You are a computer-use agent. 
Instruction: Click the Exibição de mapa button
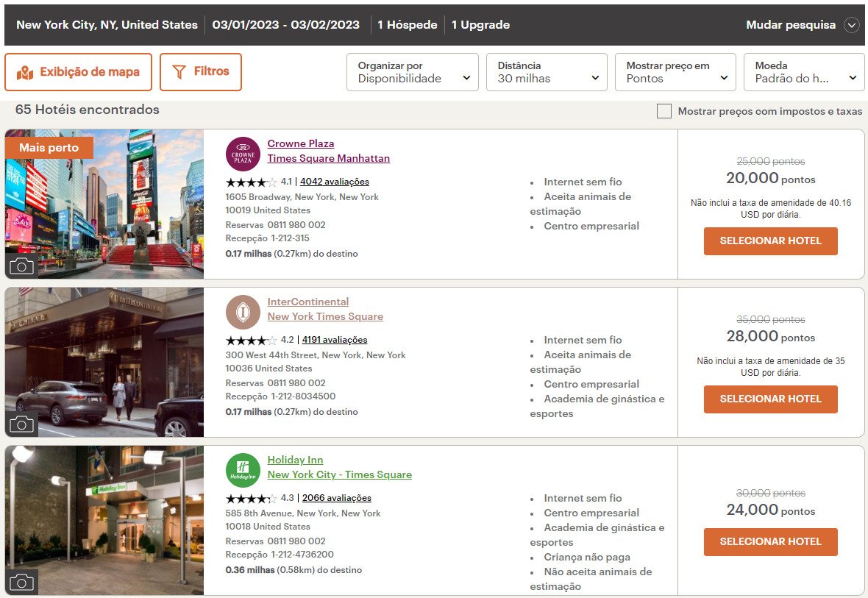[x=78, y=72]
